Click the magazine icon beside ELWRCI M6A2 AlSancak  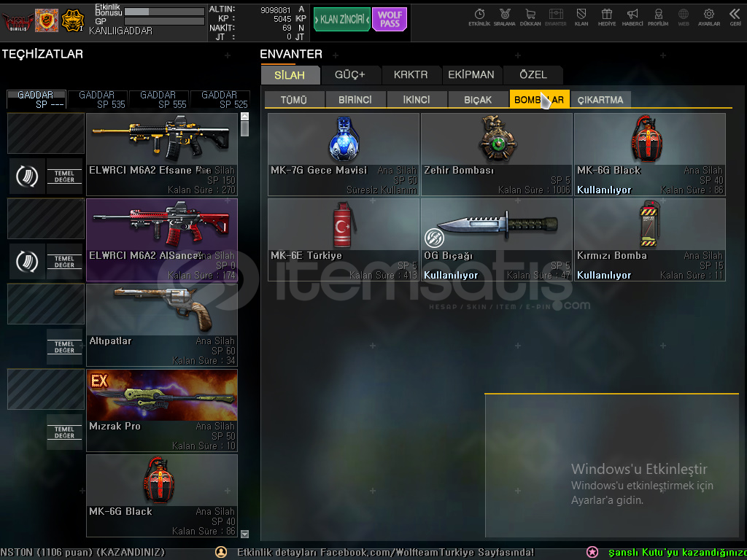(x=27, y=262)
